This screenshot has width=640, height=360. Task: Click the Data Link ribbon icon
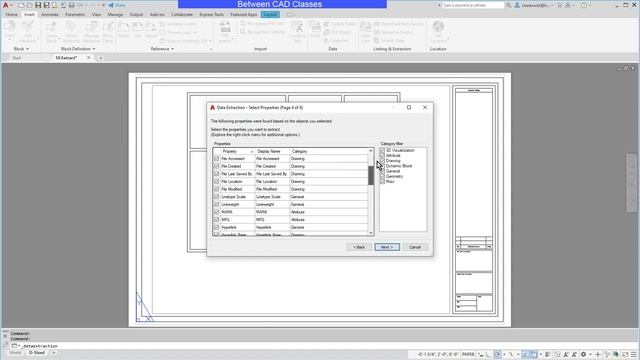pyautogui.click(x=365, y=31)
